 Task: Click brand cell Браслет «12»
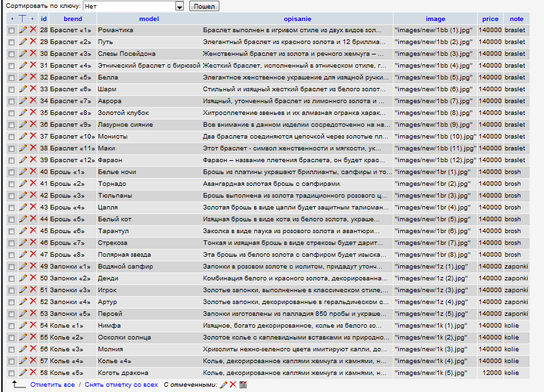(73, 160)
